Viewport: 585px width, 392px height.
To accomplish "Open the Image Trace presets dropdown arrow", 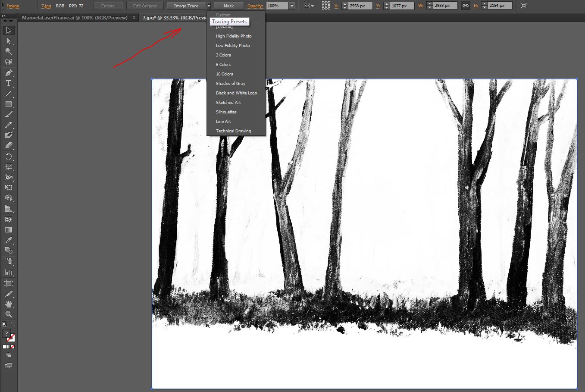I will click(209, 6).
